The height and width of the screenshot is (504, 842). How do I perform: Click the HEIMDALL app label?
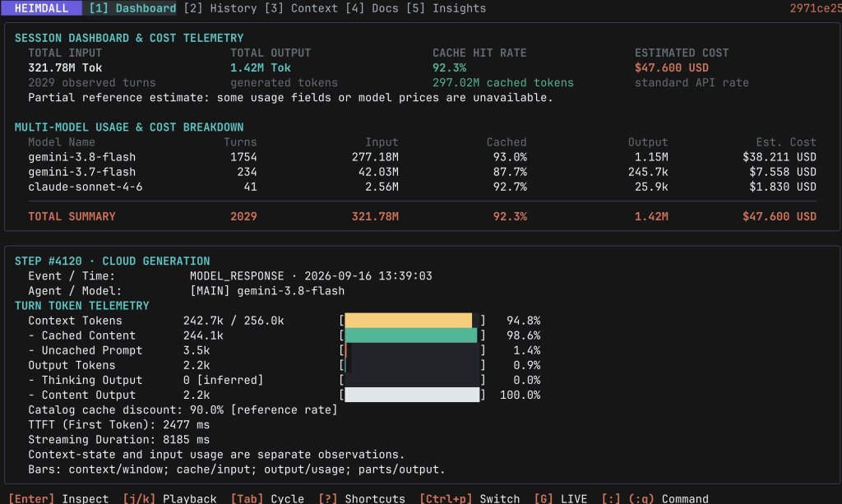[x=41, y=8]
